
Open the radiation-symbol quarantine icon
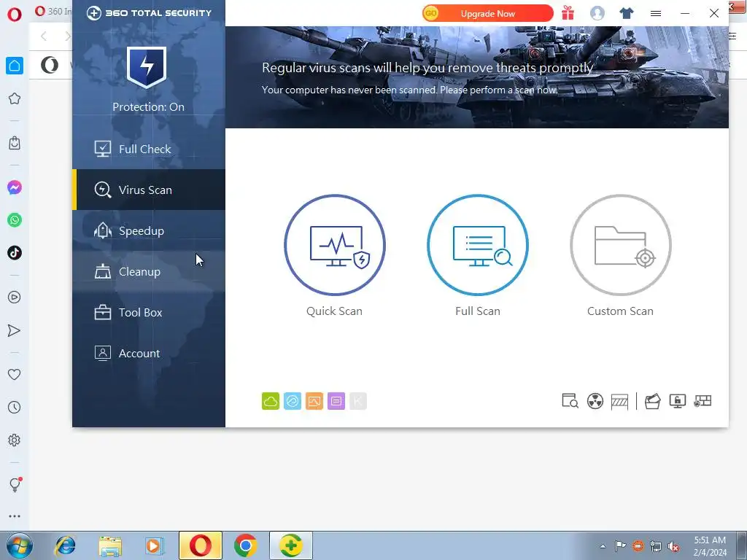(x=595, y=401)
